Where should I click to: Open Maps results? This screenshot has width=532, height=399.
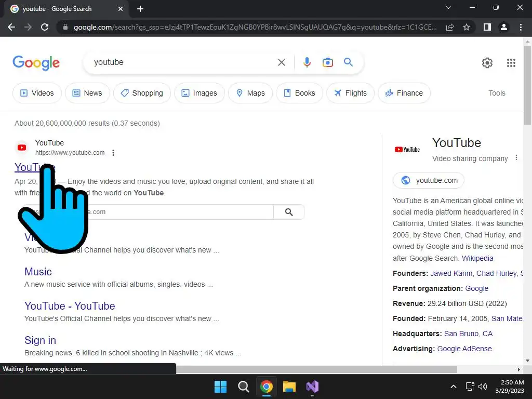(x=250, y=93)
